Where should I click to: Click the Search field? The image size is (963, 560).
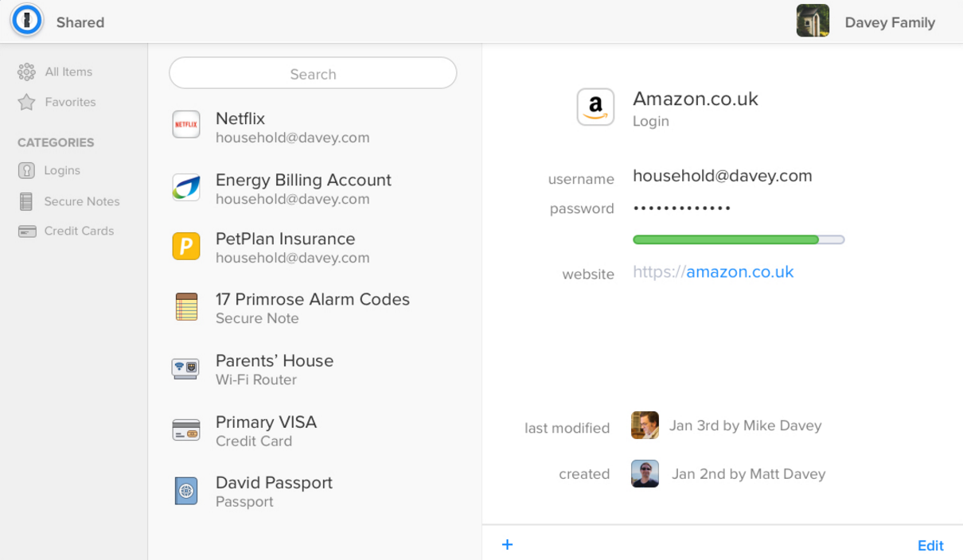click(x=313, y=74)
